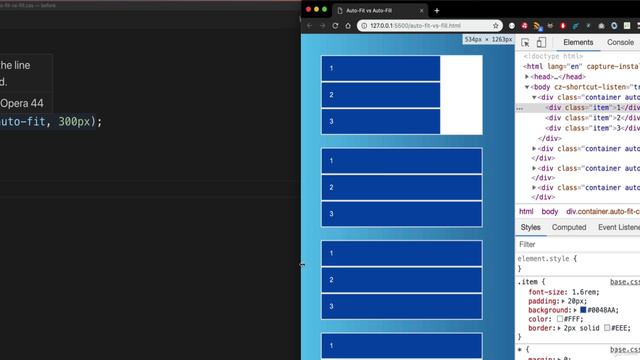
Task: Open base.css link beside .item rule
Action: tap(625, 282)
